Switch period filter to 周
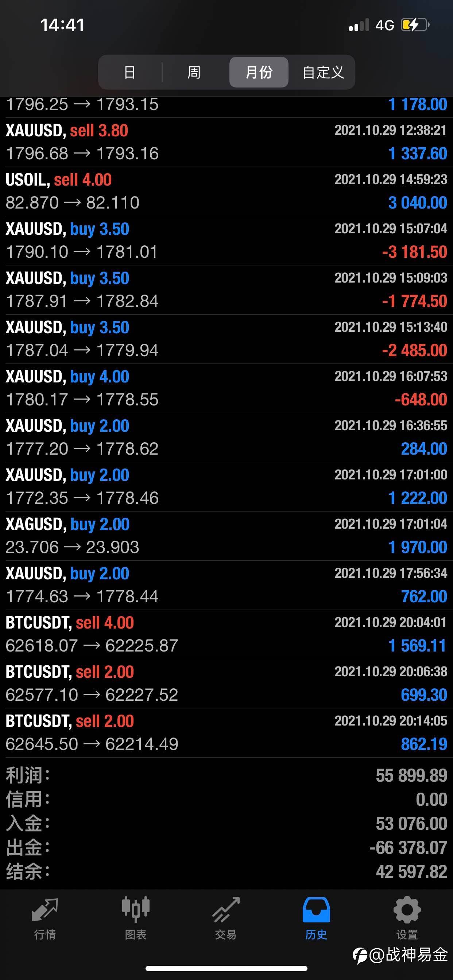 tap(194, 72)
